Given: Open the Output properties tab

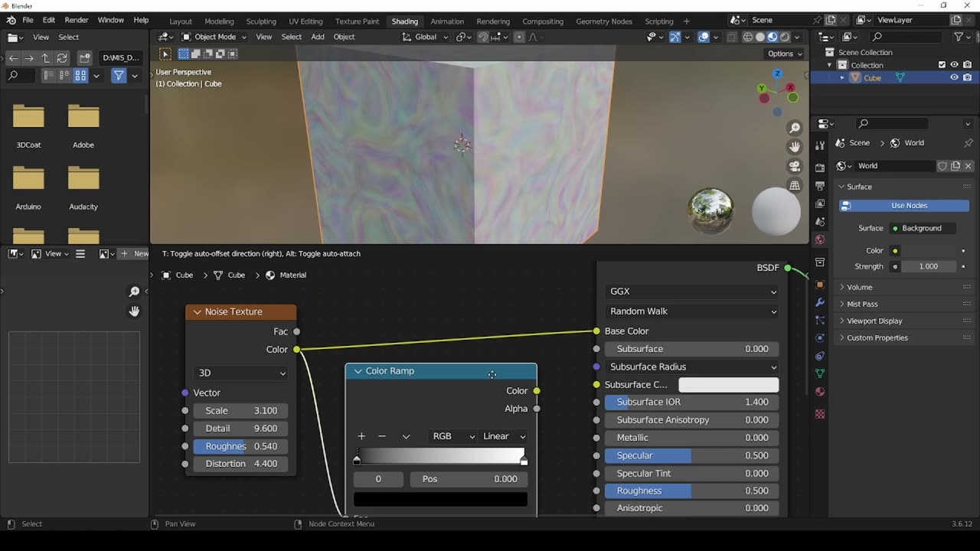Looking at the screenshot, I should [820, 185].
